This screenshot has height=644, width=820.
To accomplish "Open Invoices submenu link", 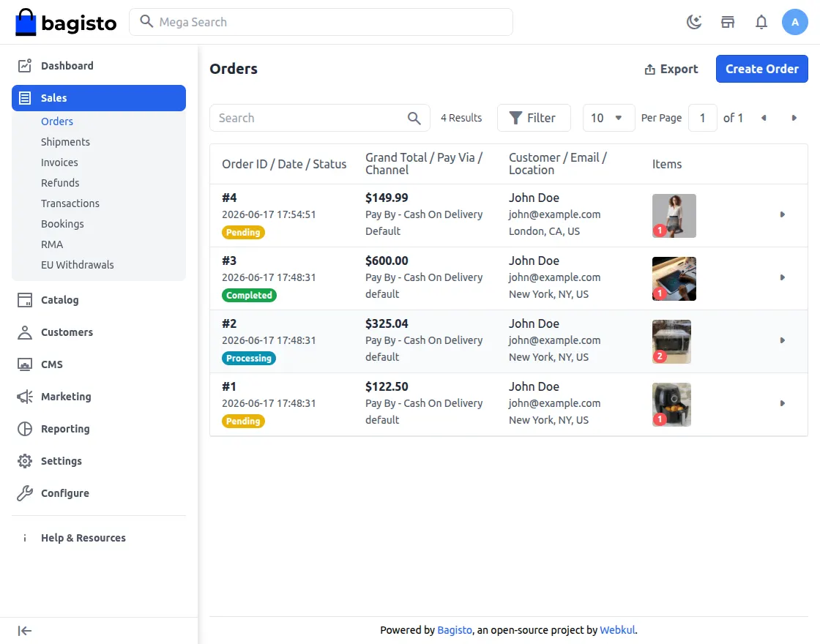I will (59, 162).
